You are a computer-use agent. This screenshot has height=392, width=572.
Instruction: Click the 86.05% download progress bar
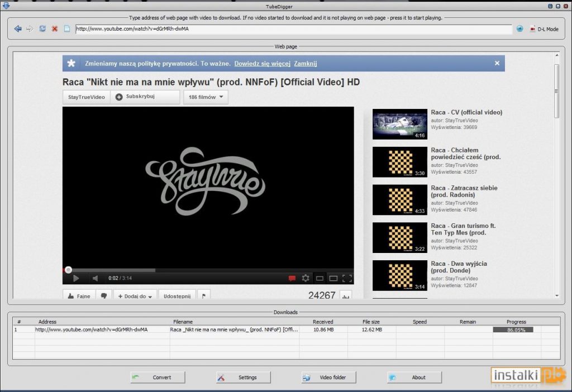pos(513,329)
